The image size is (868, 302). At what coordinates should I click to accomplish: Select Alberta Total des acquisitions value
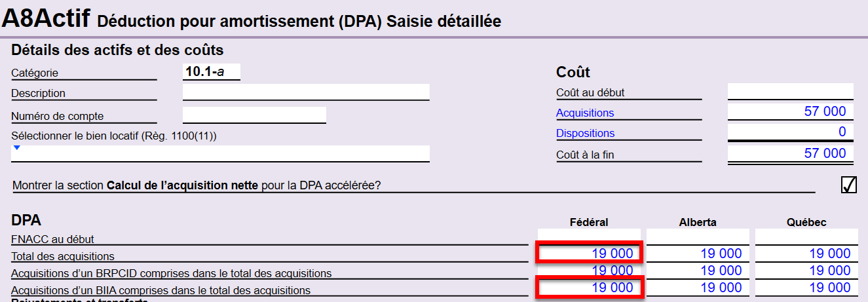[x=698, y=254]
